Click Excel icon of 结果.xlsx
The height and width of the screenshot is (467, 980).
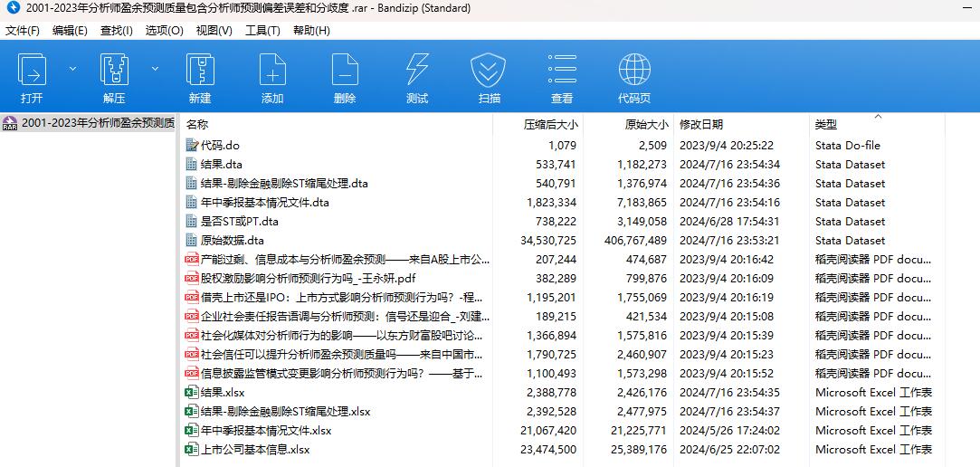click(x=192, y=393)
